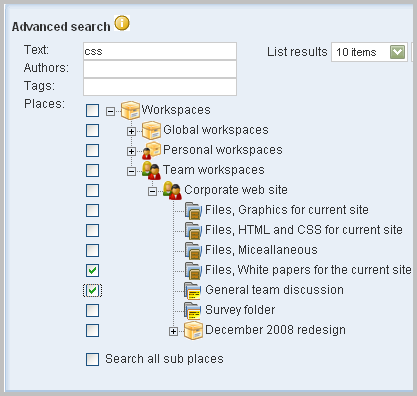Click the Workspaces box icon
This screenshot has height=396, width=417.
(x=130, y=110)
